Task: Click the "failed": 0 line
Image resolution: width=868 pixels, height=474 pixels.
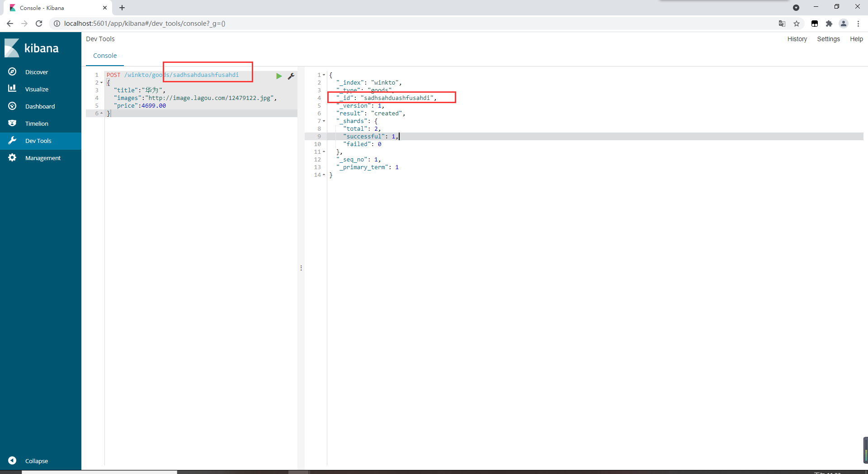Action: pos(362,144)
